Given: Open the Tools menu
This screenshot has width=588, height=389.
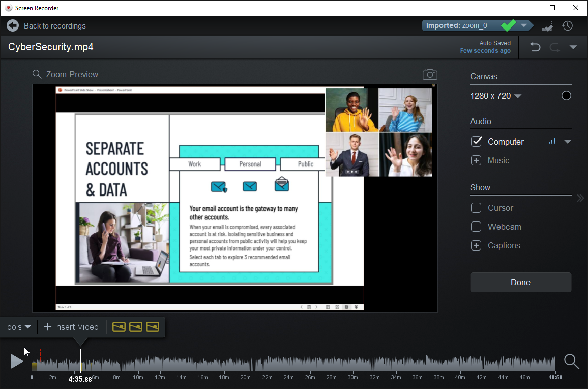Looking at the screenshot, I should (17, 327).
